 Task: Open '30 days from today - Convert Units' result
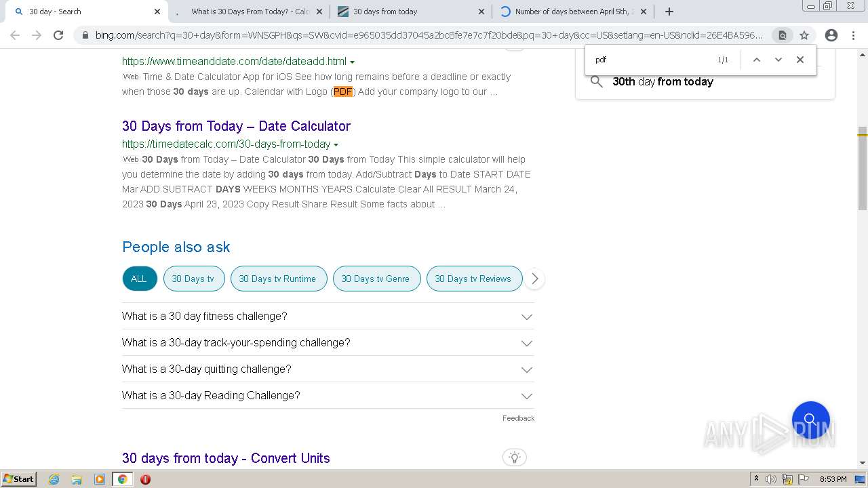pos(226,458)
